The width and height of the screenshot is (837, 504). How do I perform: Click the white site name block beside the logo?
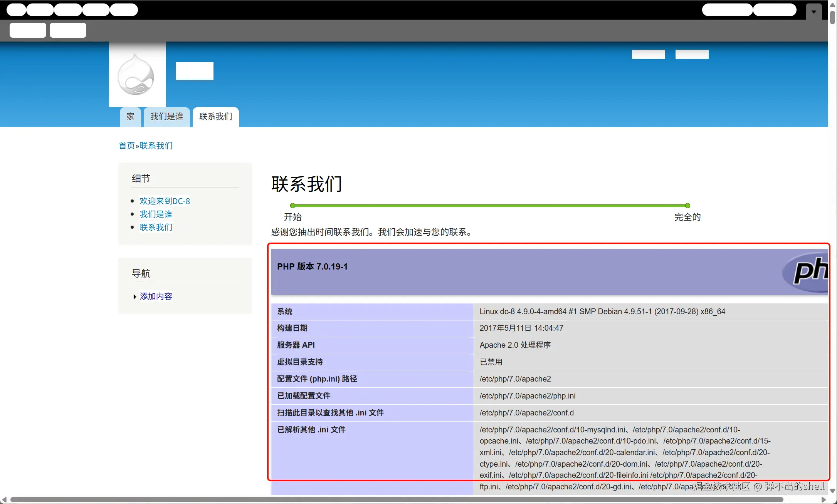194,71
